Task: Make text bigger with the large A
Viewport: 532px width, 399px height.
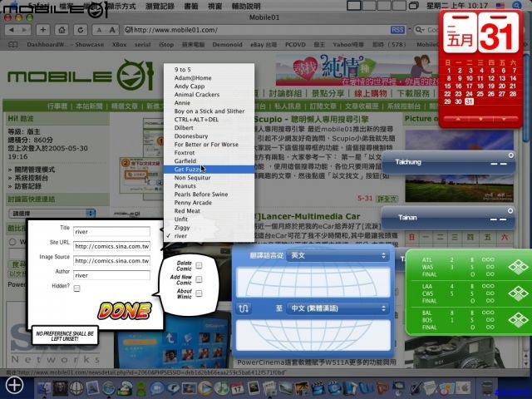Action: 112,30
